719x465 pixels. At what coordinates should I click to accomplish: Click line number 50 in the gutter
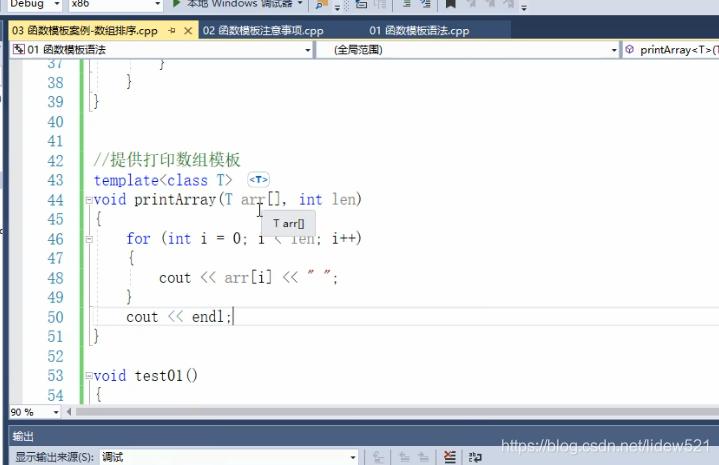pyautogui.click(x=55, y=317)
